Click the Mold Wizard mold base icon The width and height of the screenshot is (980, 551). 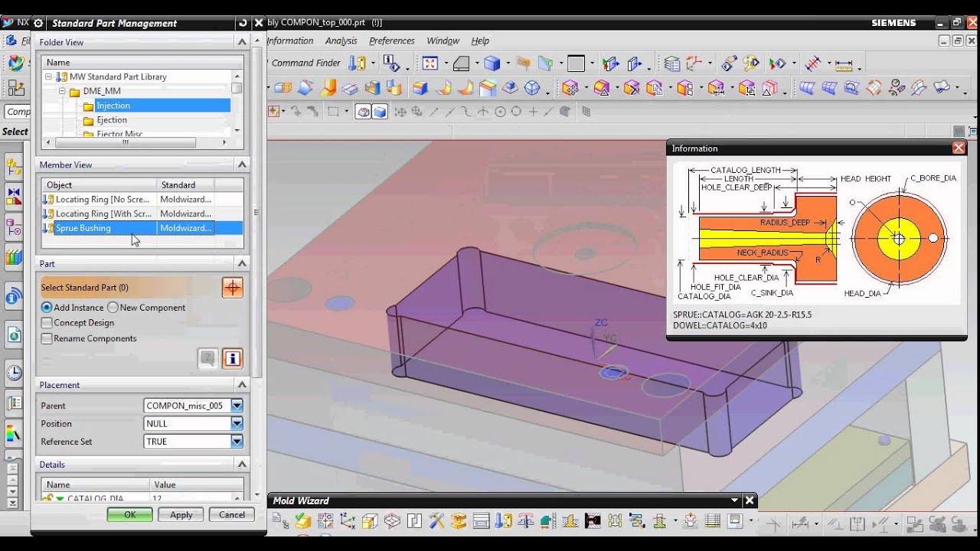[480, 521]
